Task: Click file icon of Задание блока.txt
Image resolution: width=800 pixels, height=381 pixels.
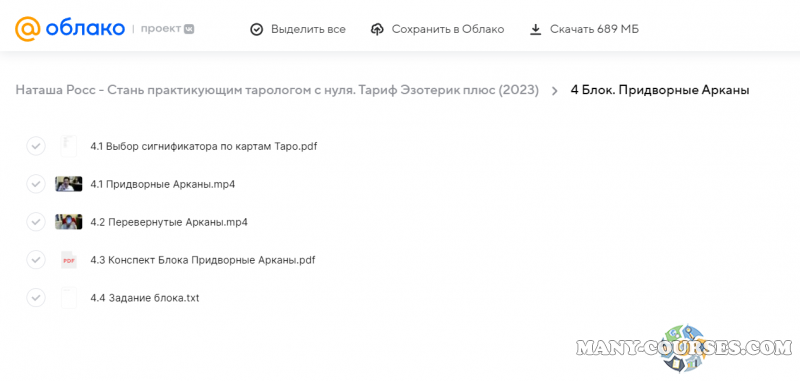Action: 68,298
